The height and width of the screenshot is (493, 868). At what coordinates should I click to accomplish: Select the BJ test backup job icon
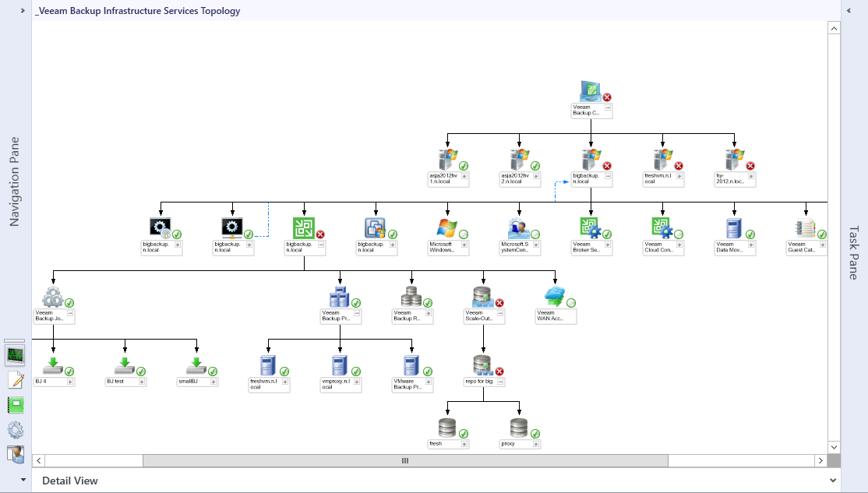[x=125, y=366]
